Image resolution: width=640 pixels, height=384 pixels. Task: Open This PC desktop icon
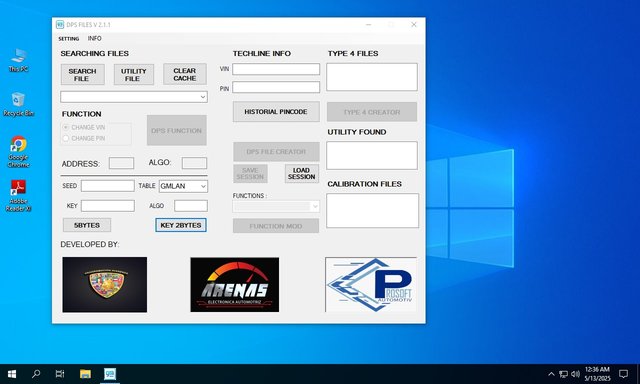pos(18,60)
